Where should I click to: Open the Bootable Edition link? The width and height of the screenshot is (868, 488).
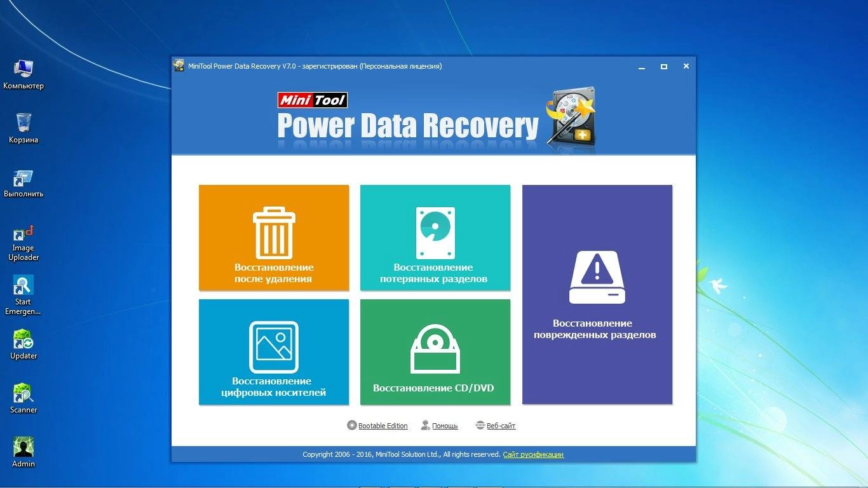tap(383, 426)
